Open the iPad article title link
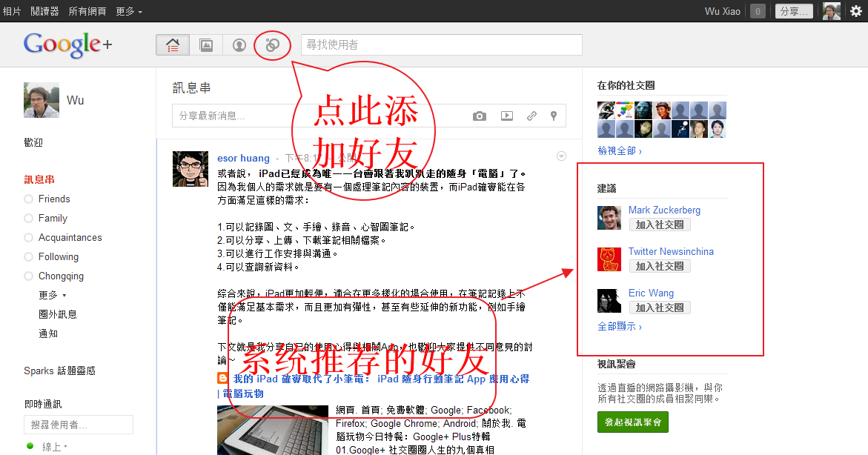The image size is (868, 455). click(373, 386)
